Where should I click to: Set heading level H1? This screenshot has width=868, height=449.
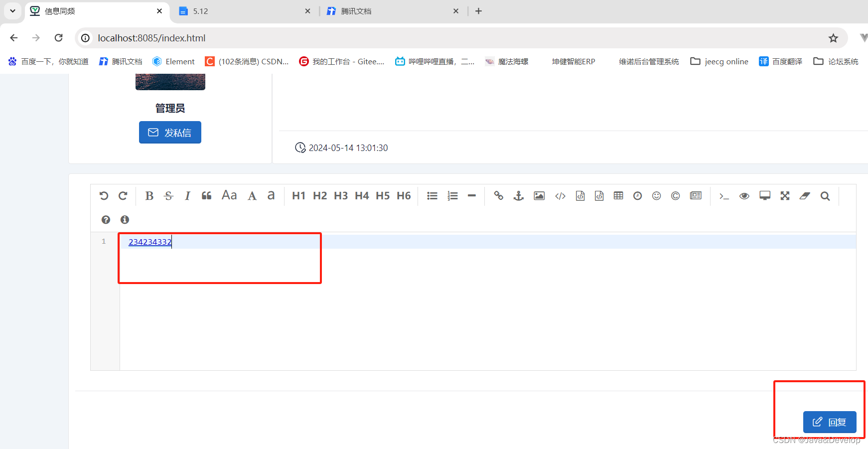(x=298, y=196)
